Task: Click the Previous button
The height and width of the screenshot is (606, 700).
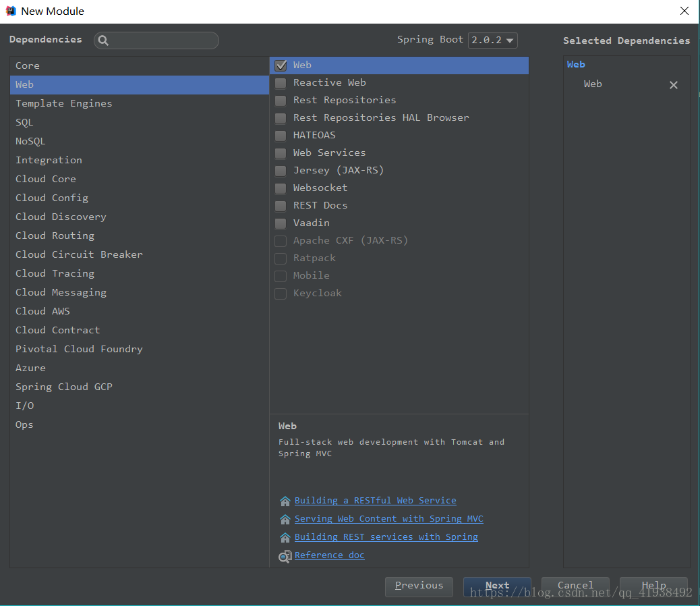Action: tap(419, 586)
